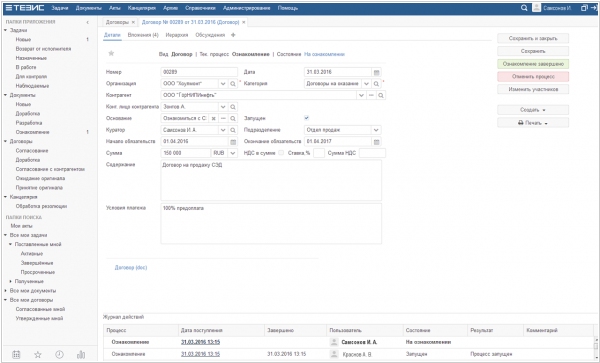Open the Договор (doc) attachment link

131,268
